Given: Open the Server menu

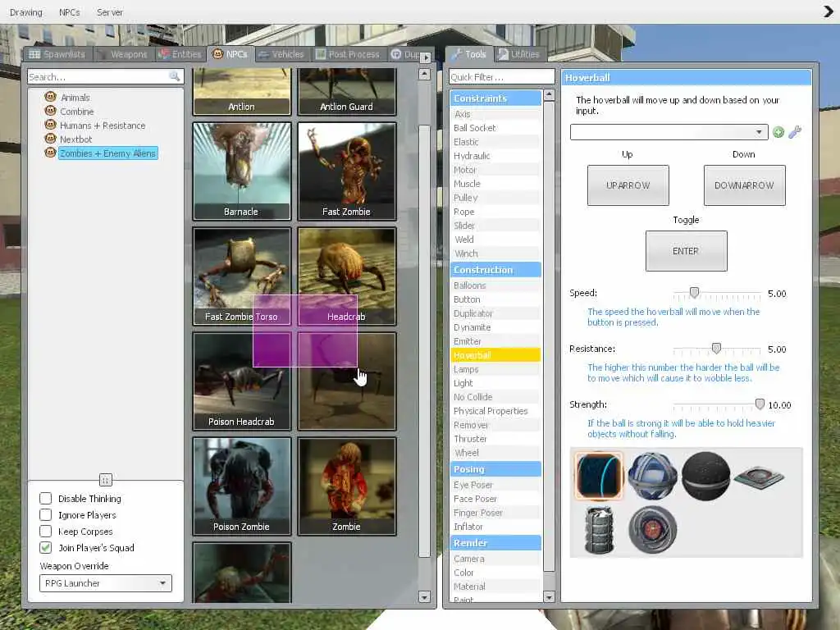Looking at the screenshot, I should (110, 11).
